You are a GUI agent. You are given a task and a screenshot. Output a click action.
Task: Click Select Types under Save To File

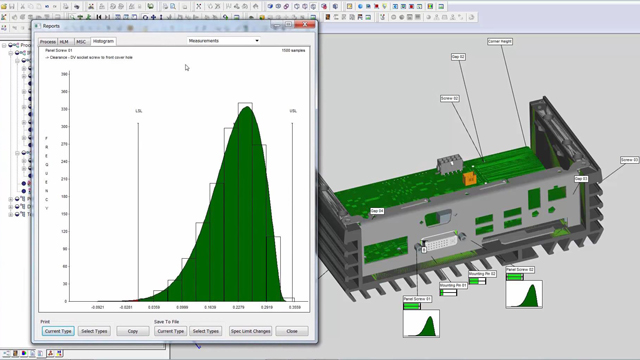pos(206,331)
